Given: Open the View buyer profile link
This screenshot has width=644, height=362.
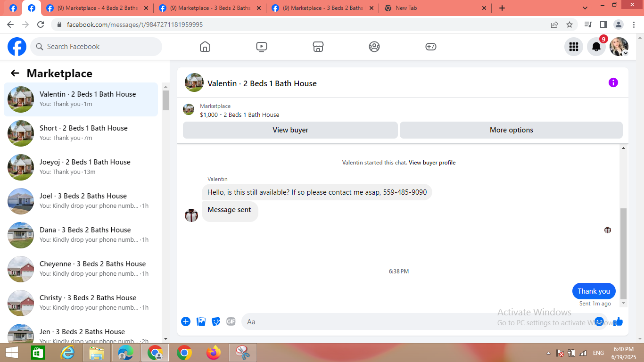Looking at the screenshot, I should pyautogui.click(x=432, y=163).
